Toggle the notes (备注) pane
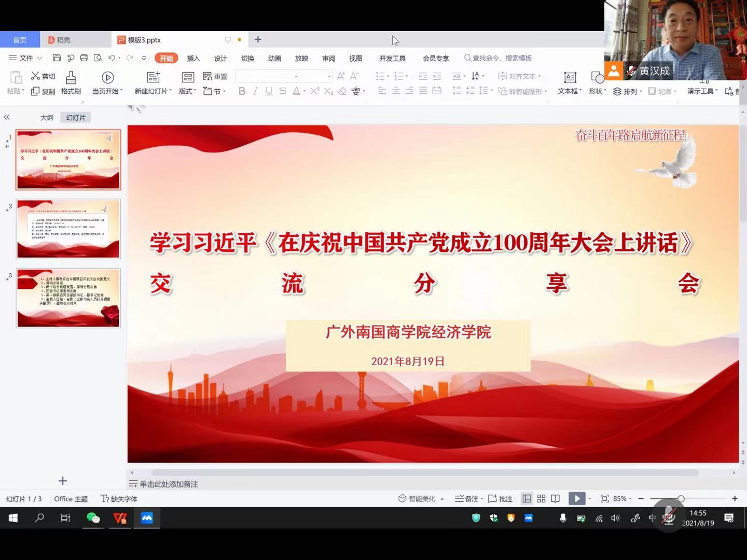 (x=466, y=498)
